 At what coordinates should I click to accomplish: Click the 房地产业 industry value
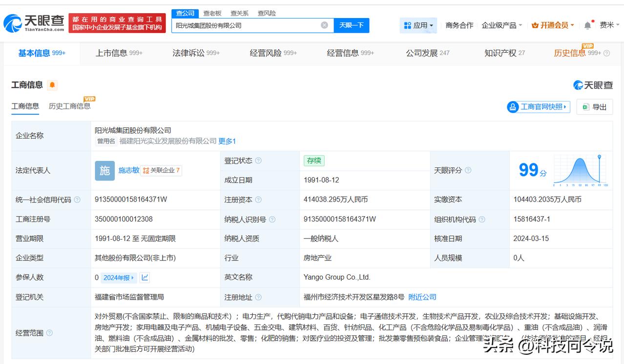317,258
